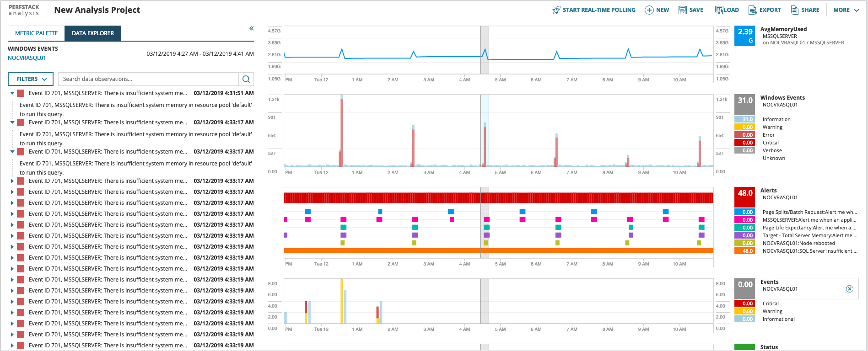Image resolution: width=868 pixels, height=351 pixels.
Task: Export the analysis using the Export icon
Action: tap(752, 10)
